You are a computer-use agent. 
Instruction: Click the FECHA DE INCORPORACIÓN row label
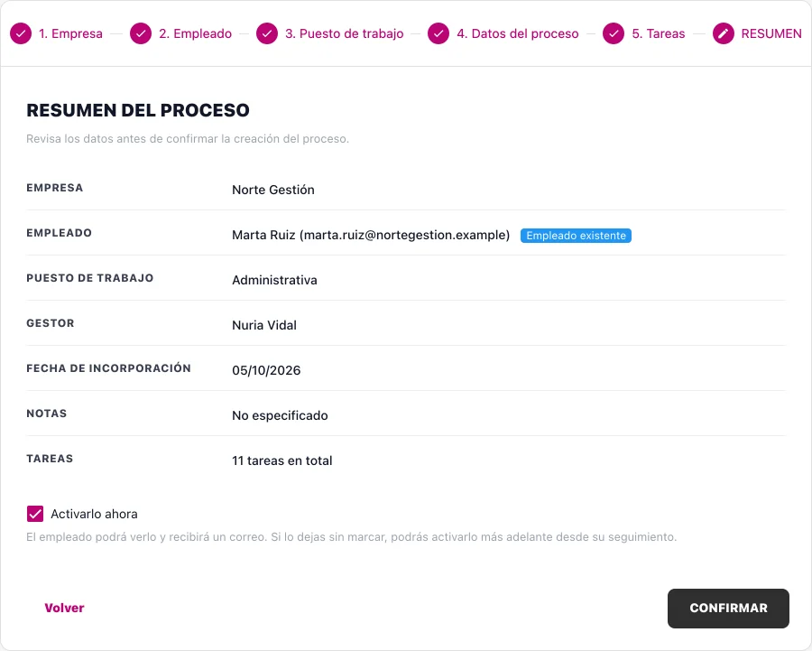[x=109, y=368]
